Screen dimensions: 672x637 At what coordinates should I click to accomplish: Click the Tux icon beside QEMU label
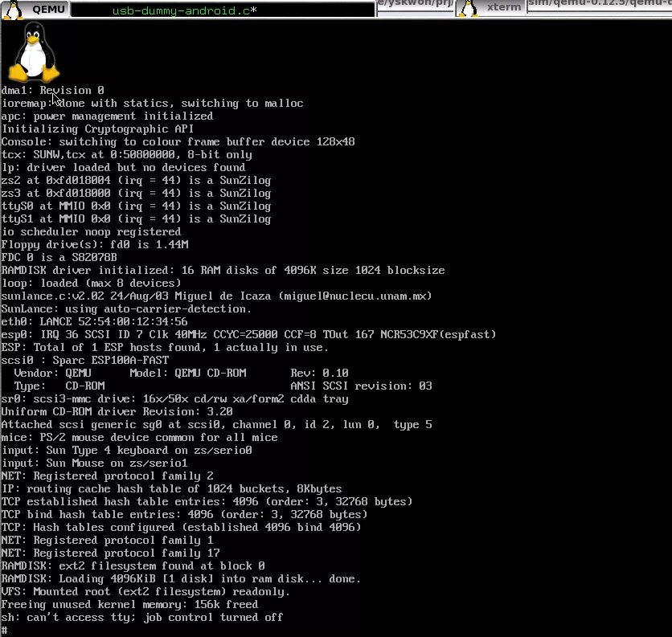click(14, 10)
